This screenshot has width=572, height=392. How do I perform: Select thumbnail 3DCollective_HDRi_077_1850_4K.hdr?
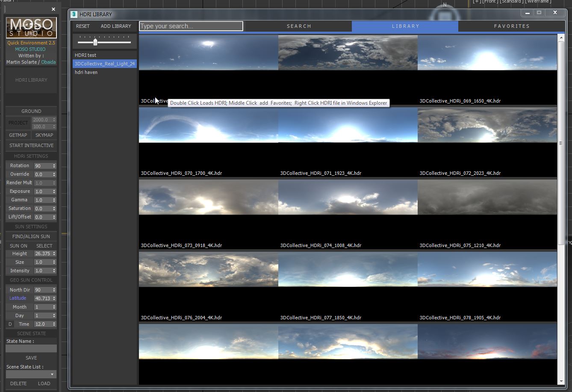348,286
